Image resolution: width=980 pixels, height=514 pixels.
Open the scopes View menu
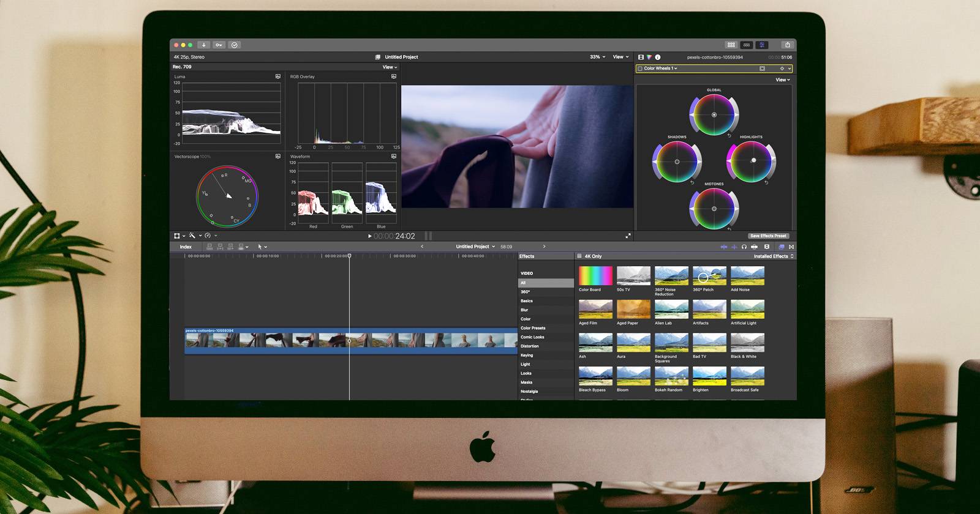(x=390, y=67)
